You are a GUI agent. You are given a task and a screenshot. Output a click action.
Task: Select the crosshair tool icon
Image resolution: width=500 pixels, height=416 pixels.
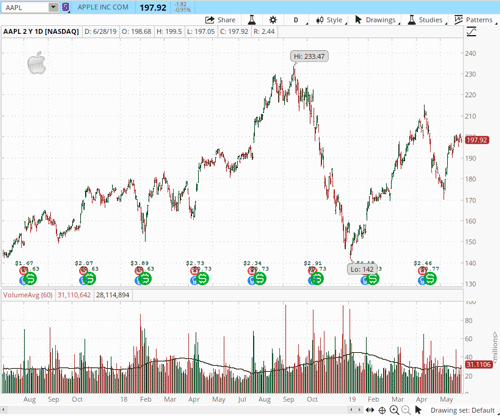(382, 410)
